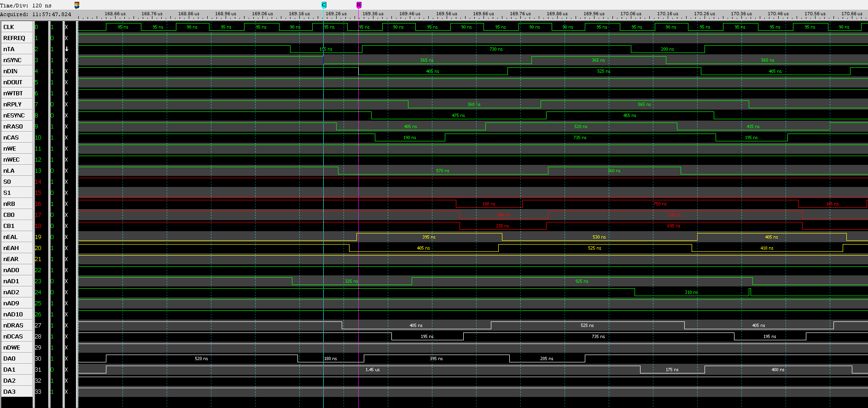Viewport: 868px width, 408px height.
Task: Click the falling-edge trigger arrow for nTA
Action: tap(67, 49)
